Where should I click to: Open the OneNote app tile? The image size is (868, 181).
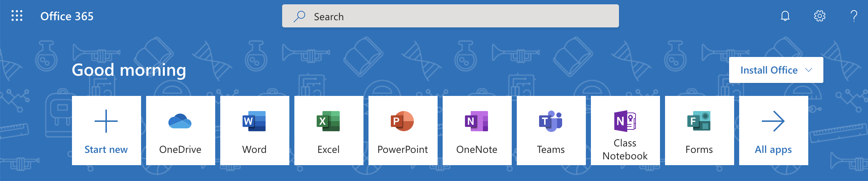click(x=477, y=130)
